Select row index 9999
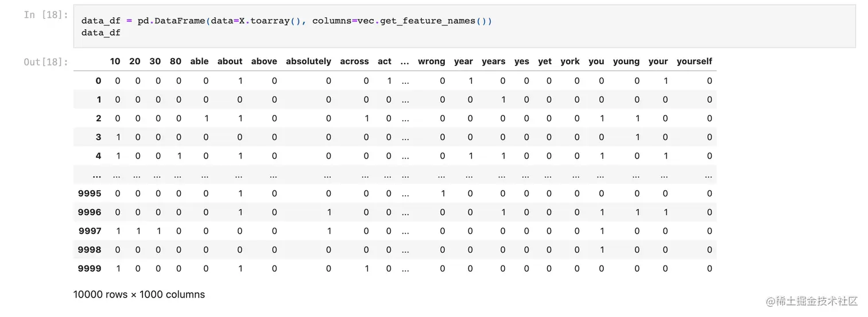868x317 pixels. tap(90, 268)
